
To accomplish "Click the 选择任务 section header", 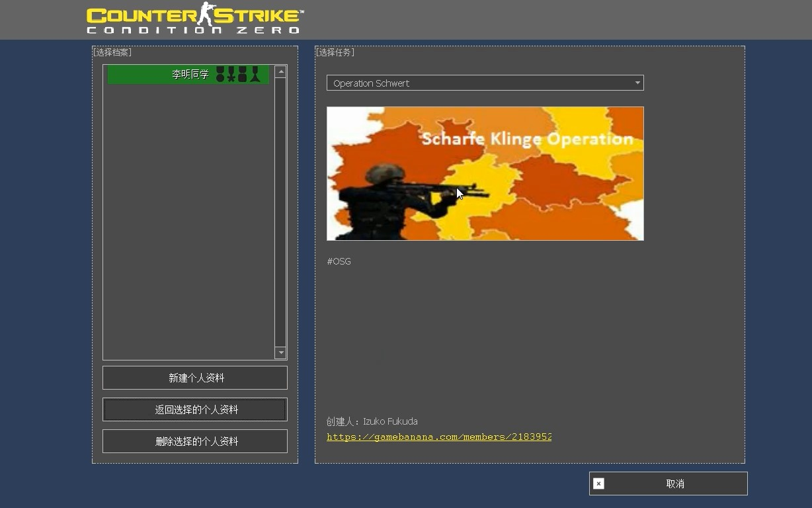I will (335, 52).
